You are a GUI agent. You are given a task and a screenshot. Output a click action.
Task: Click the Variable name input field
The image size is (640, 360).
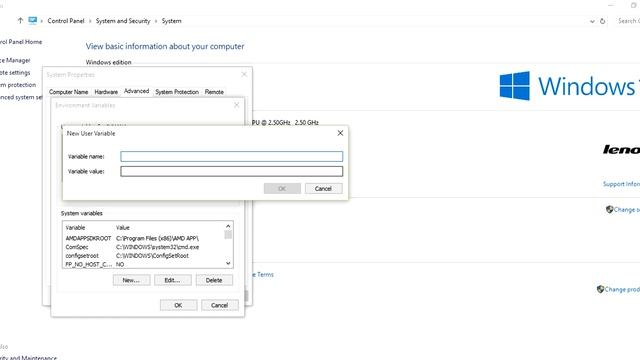pos(231,156)
